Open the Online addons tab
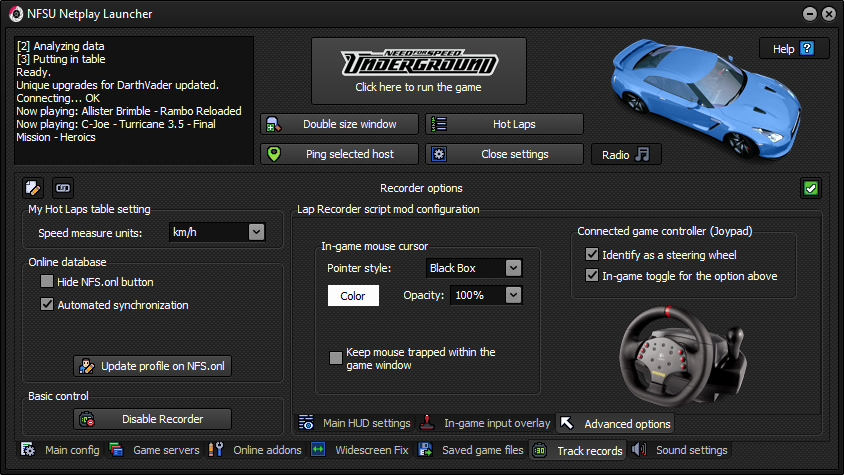The width and height of the screenshot is (844, 475). pos(255,450)
